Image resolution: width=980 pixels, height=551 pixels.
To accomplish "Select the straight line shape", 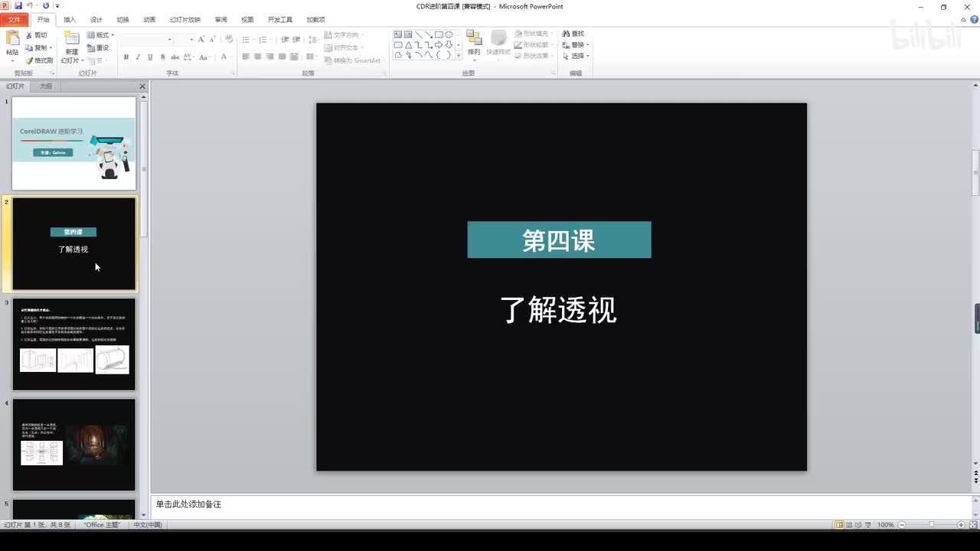I will 419,34.
